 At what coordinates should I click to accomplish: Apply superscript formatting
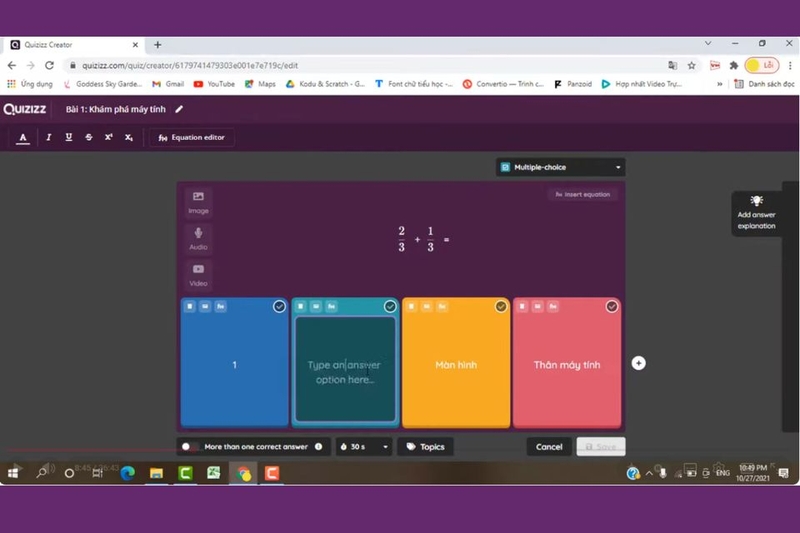pyautogui.click(x=109, y=137)
